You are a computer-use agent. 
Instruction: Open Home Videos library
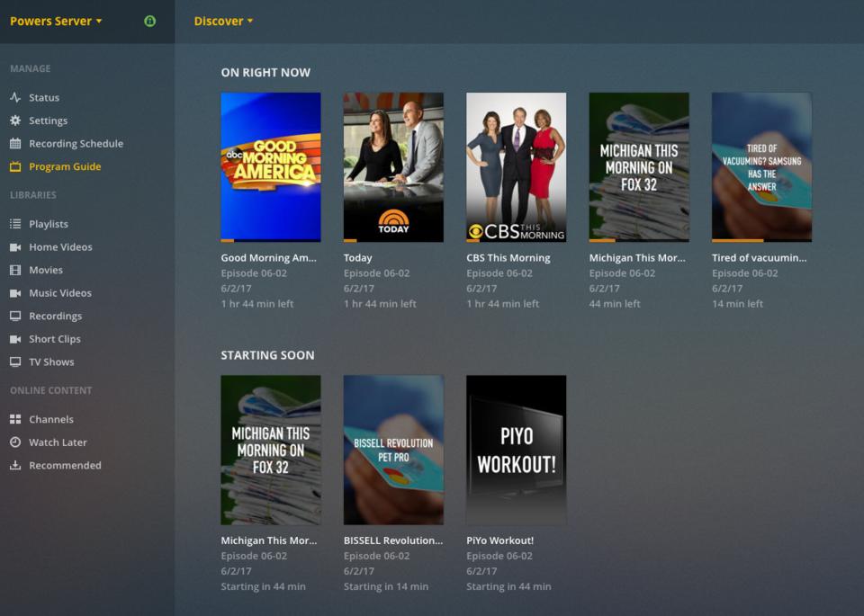pos(60,247)
